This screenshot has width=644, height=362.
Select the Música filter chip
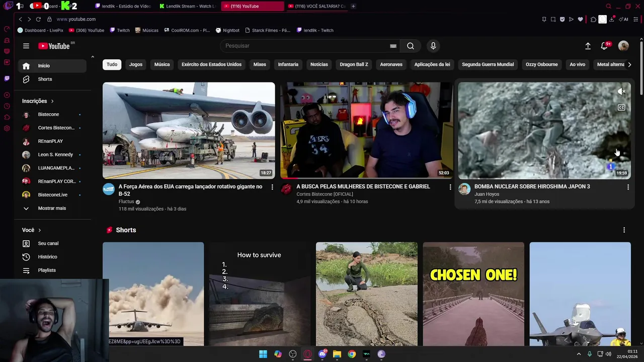click(x=162, y=64)
